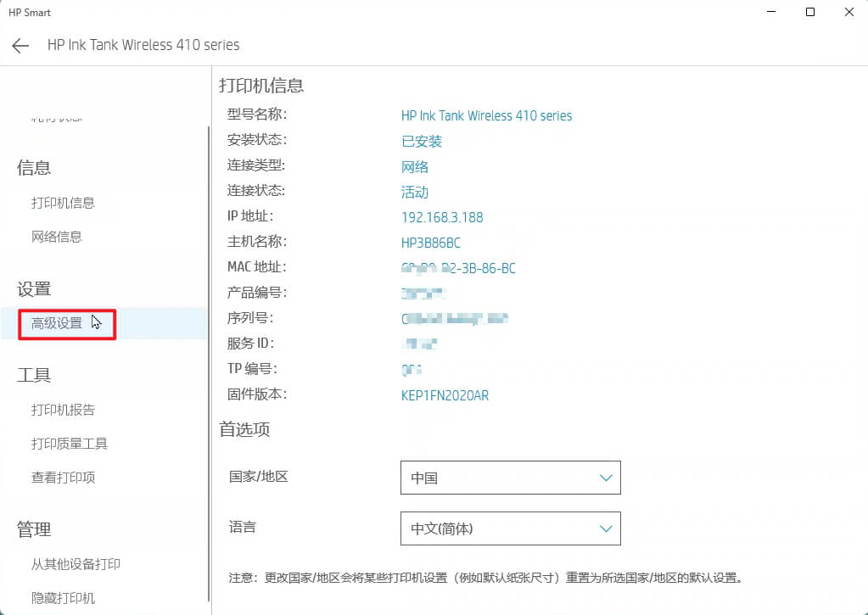The width and height of the screenshot is (868, 615).
Task: Click the sidebar vertical scrollbar
Action: [x=208, y=362]
